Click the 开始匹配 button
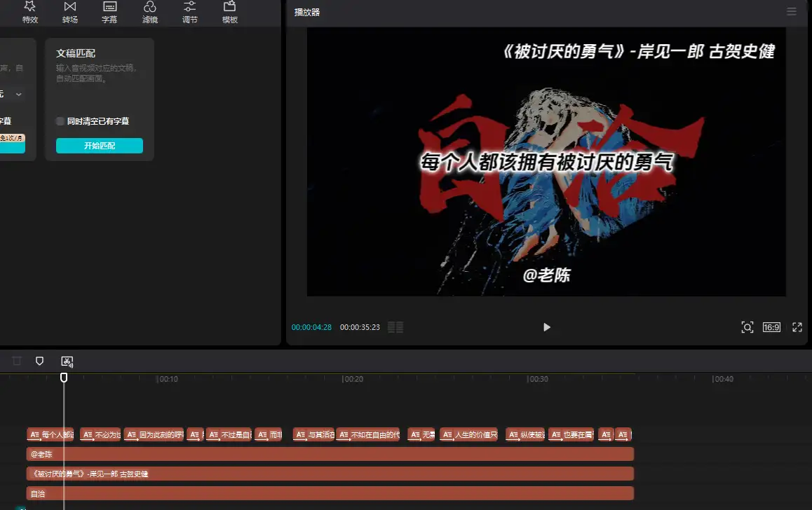The width and height of the screenshot is (812, 510). point(99,146)
